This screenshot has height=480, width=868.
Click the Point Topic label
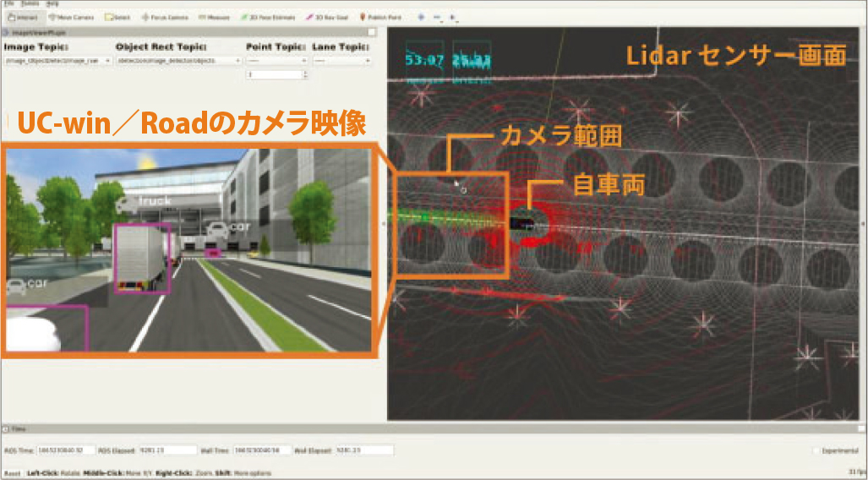276,47
